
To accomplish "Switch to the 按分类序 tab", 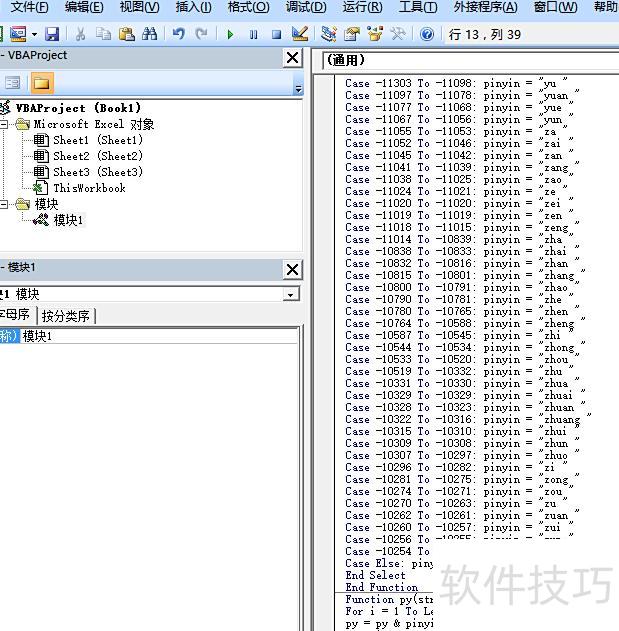I will pyautogui.click(x=66, y=316).
